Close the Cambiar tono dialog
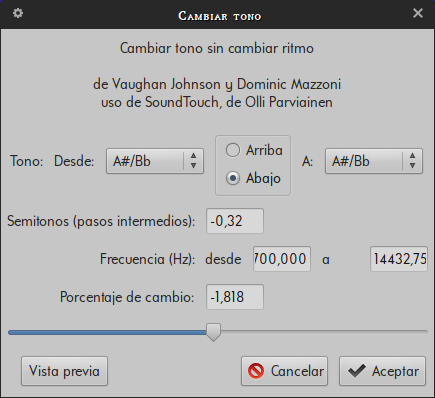Viewport: 435px width, 398px height. 418,13
